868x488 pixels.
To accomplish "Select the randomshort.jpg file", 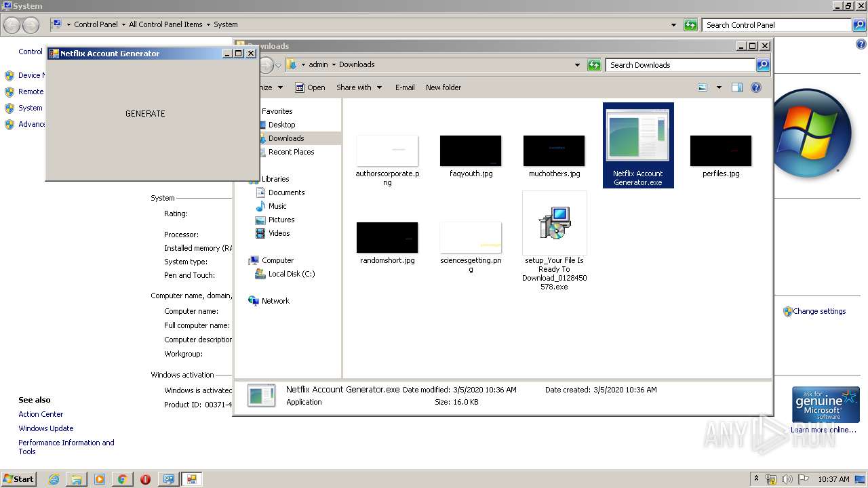I will coord(387,243).
